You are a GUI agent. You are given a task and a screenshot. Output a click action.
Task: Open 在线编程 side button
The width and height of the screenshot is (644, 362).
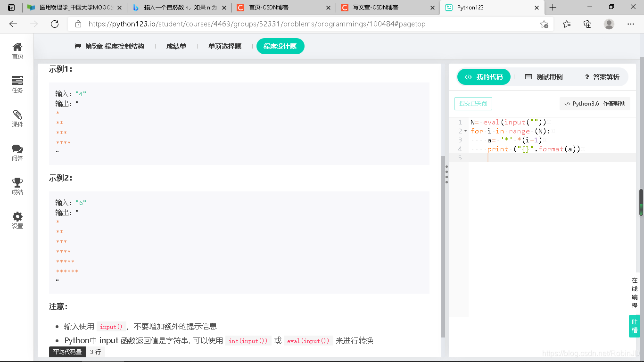point(635,293)
